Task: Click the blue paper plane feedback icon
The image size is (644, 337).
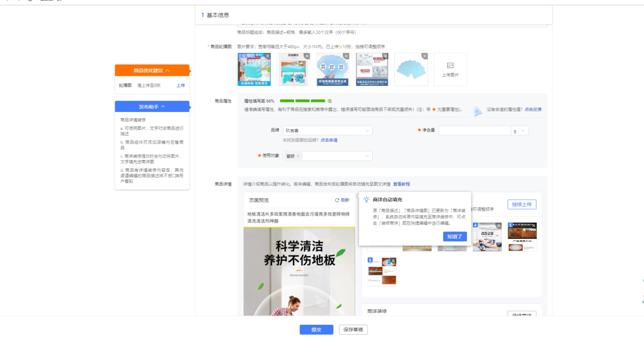Action: (x=477, y=111)
